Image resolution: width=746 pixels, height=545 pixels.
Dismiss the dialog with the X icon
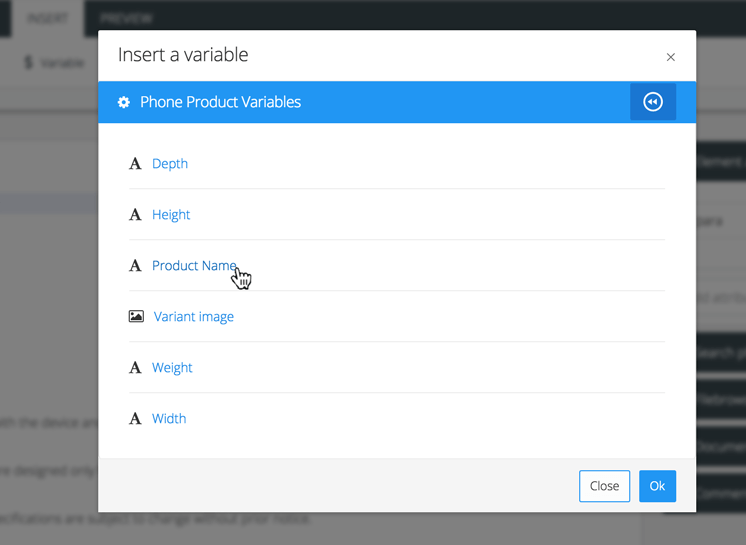click(x=671, y=57)
